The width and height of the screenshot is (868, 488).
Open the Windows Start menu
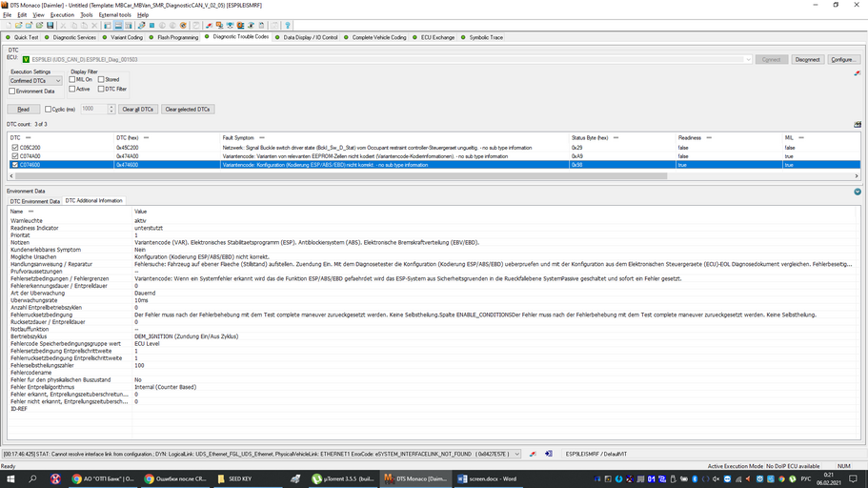[10, 478]
